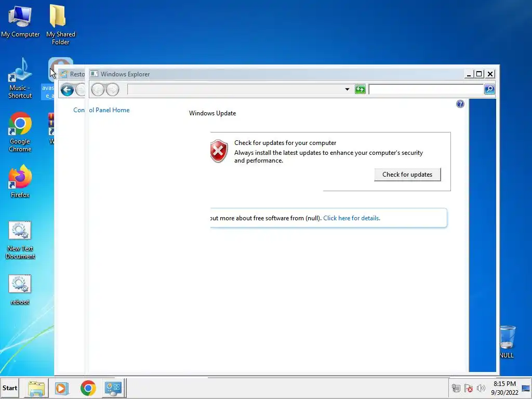Open My Computer desktop icon
This screenshot has width=532, height=399.
20,21
